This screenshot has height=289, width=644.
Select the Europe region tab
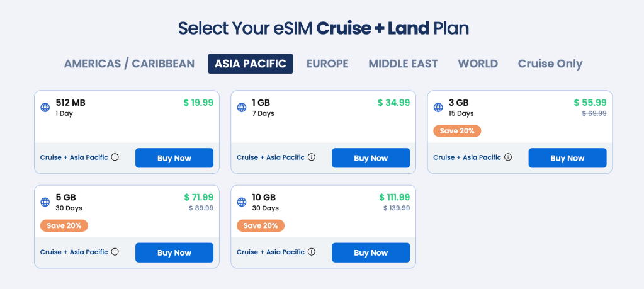tap(327, 64)
